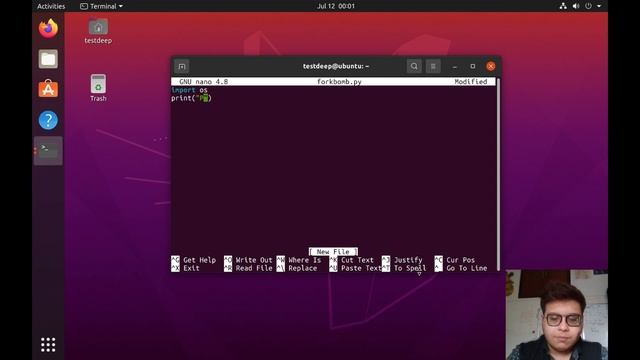Open the Terminal app menu dropdown
The image size is (640, 360).
click(x=101, y=6)
